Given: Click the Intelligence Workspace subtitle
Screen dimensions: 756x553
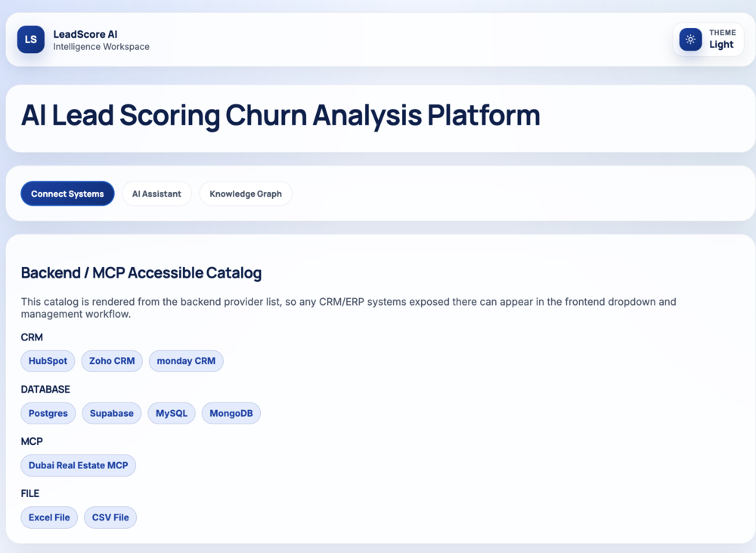Looking at the screenshot, I should [x=101, y=47].
